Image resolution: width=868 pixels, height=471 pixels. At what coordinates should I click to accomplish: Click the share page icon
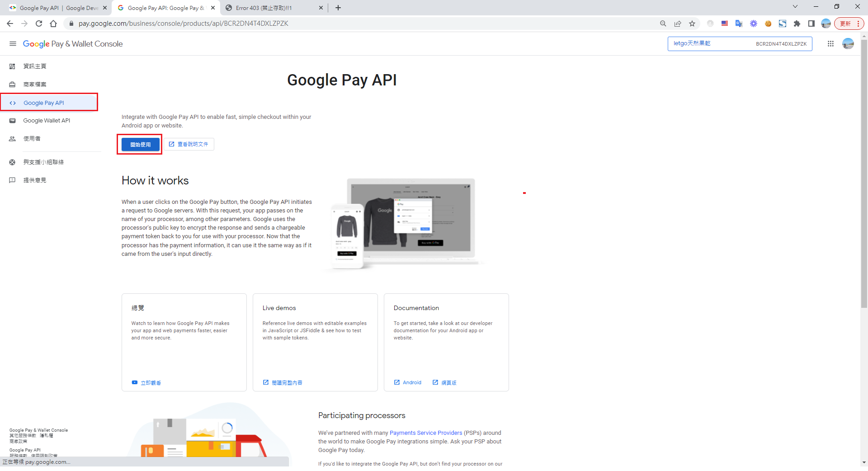(x=678, y=24)
